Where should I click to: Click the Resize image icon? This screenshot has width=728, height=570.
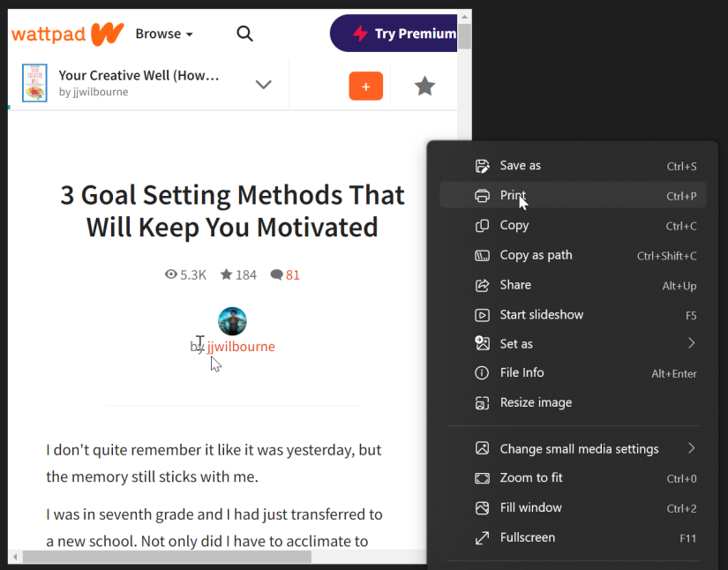coord(482,403)
